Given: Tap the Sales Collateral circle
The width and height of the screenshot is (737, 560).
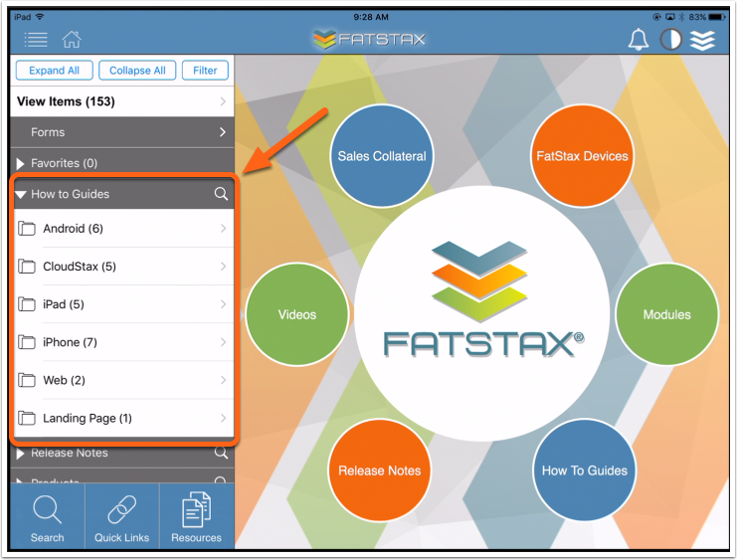Looking at the screenshot, I should (x=382, y=156).
